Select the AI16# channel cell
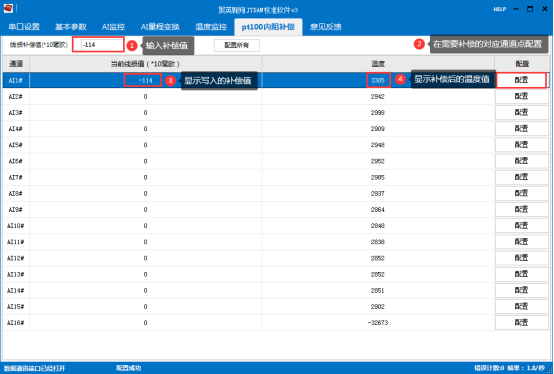Image resolution: width=554 pixels, height=374 pixels. point(16,323)
